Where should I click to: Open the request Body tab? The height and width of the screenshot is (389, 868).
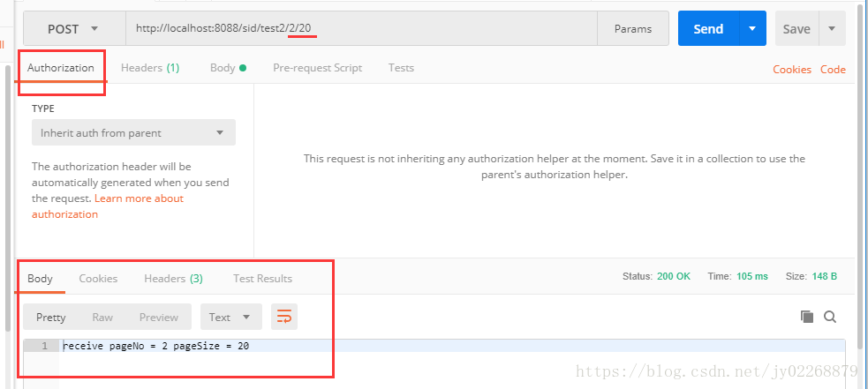[228, 68]
